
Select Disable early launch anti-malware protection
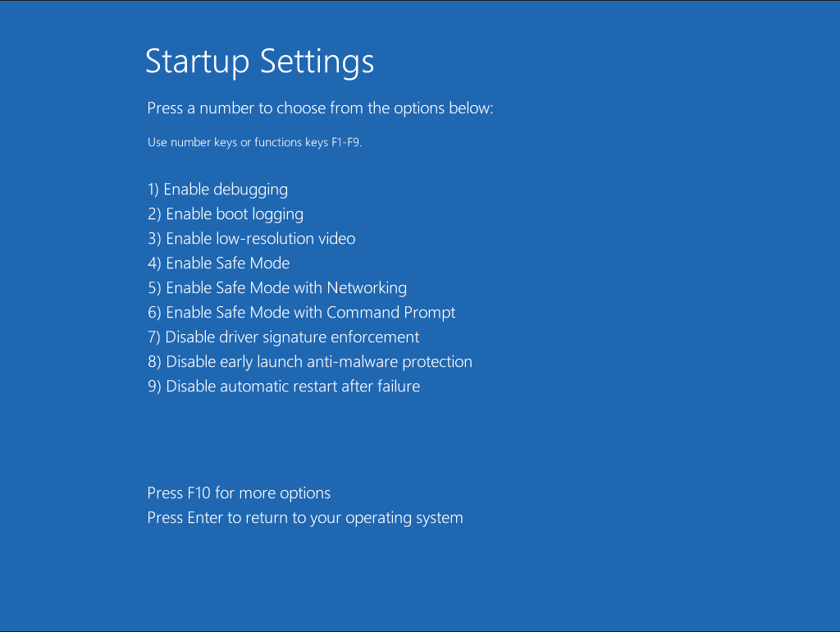point(309,361)
